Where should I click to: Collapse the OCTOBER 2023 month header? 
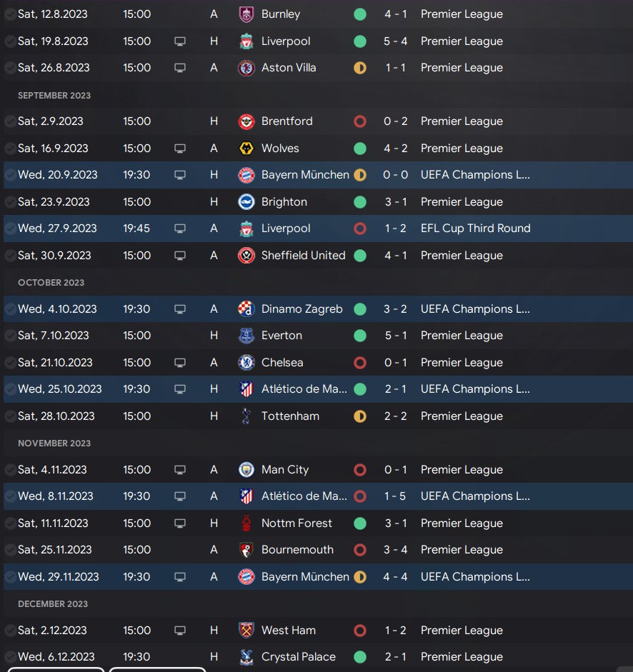pos(51,282)
